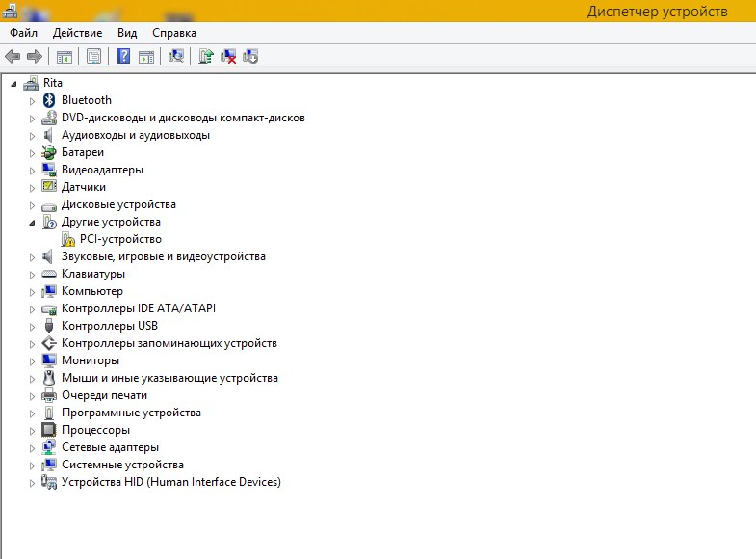Click the Update driver software icon
756x559 pixels.
[206, 57]
